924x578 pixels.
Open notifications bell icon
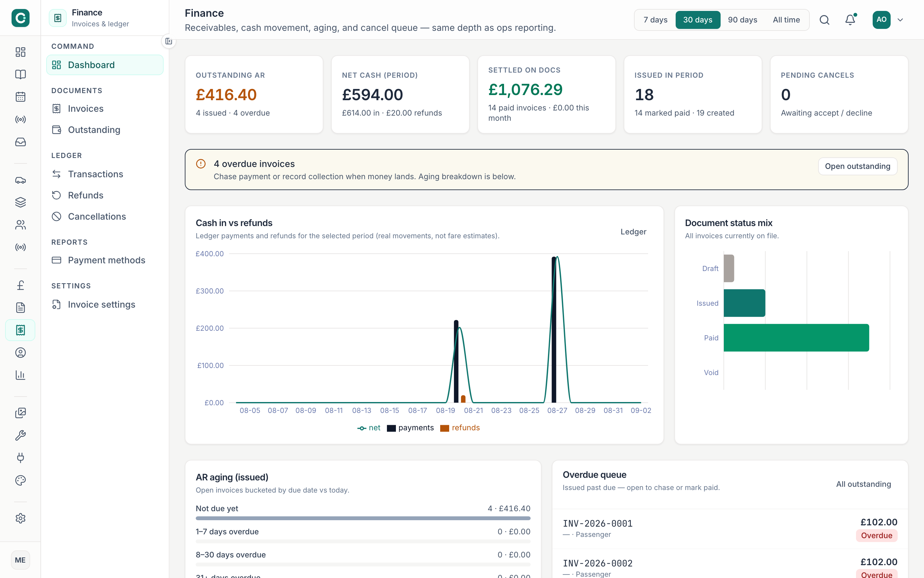[x=850, y=20]
